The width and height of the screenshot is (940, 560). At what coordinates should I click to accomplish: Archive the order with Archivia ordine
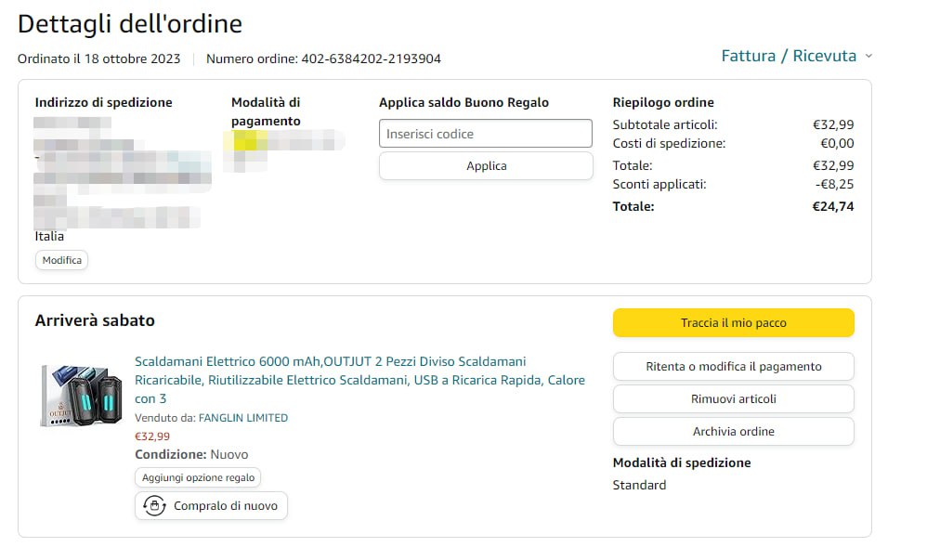coord(733,432)
